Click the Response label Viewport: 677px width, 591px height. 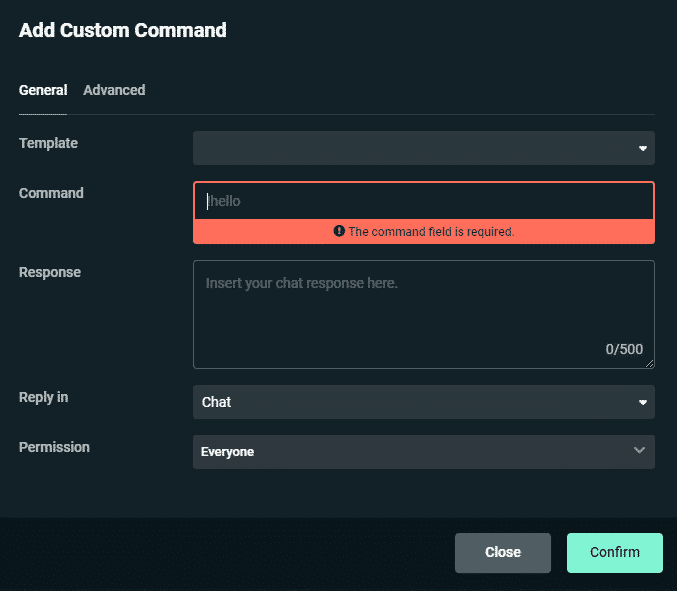pyautogui.click(x=50, y=272)
